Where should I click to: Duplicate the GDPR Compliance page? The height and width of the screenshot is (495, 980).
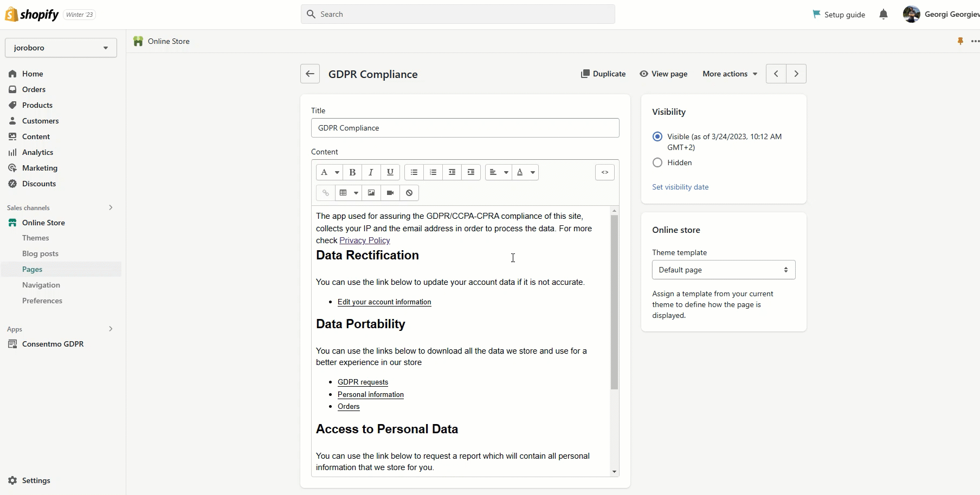click(x=603, y=74)
